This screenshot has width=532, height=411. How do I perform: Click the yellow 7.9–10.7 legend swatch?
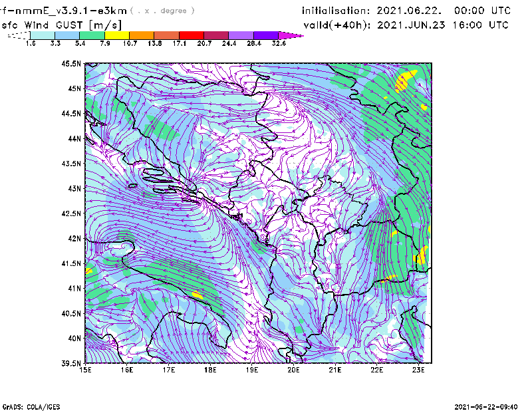117,35
